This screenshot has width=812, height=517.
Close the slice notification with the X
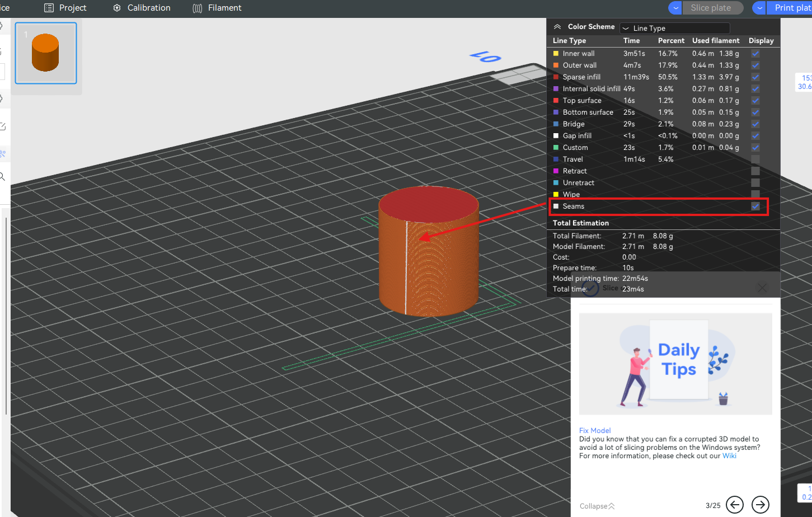tap(762, 288)
